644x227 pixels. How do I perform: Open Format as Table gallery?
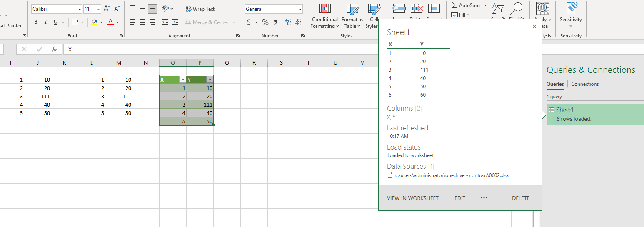tap(352, 16)
